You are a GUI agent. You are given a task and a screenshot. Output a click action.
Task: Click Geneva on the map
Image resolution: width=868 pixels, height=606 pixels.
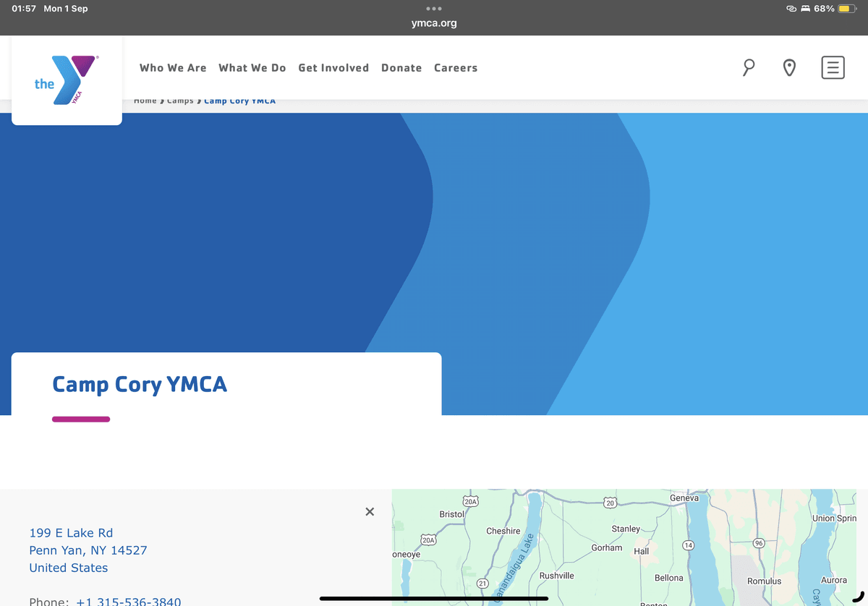pyautogui.click(x=684, y=498)
